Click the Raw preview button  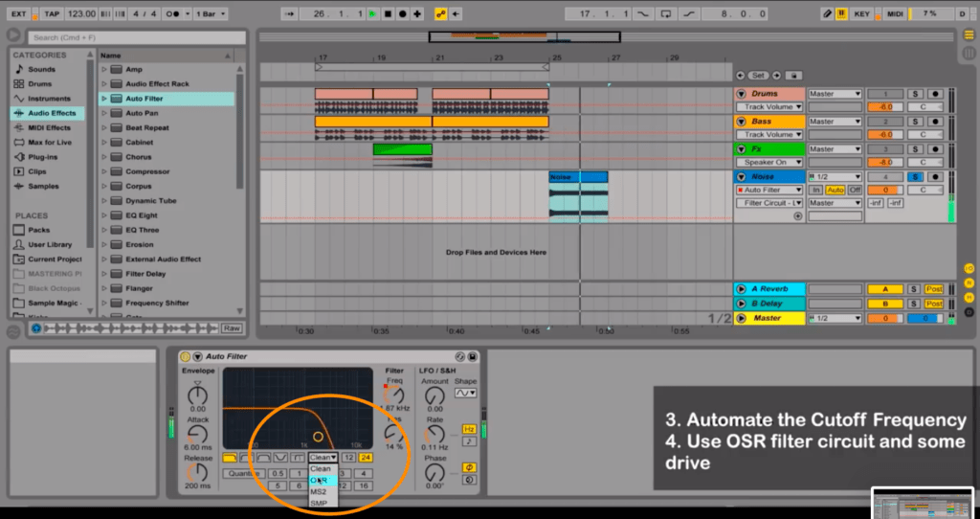232,328
